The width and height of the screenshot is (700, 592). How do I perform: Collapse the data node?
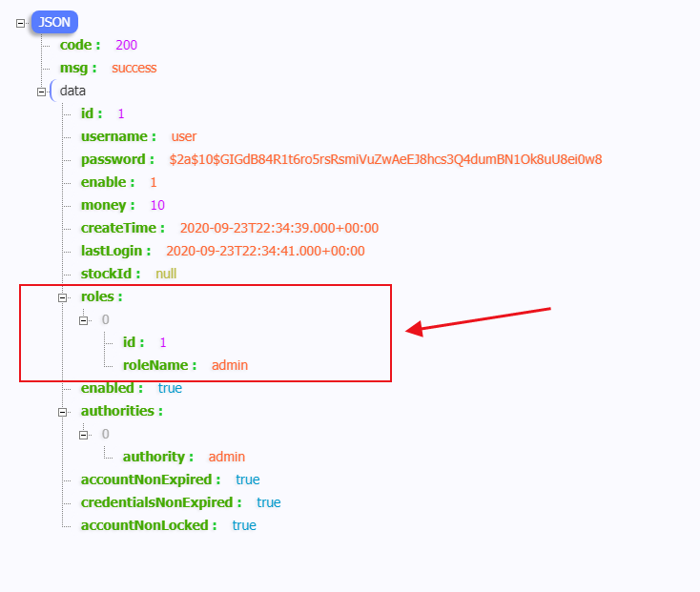point(42,92)
